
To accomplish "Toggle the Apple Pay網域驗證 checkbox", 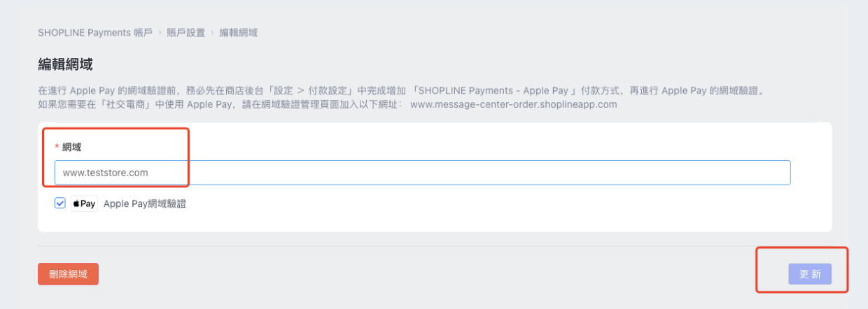I will 60,203.
